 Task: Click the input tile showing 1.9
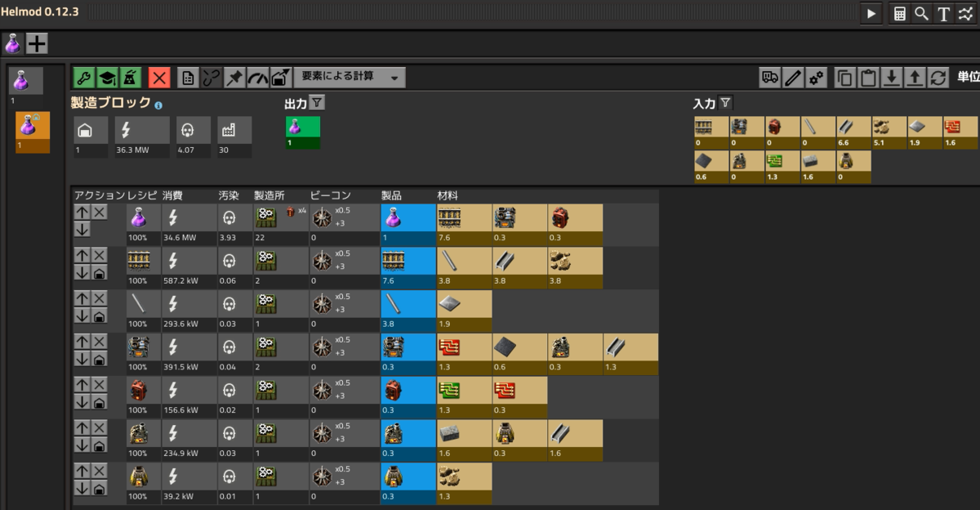coord(924,132)
